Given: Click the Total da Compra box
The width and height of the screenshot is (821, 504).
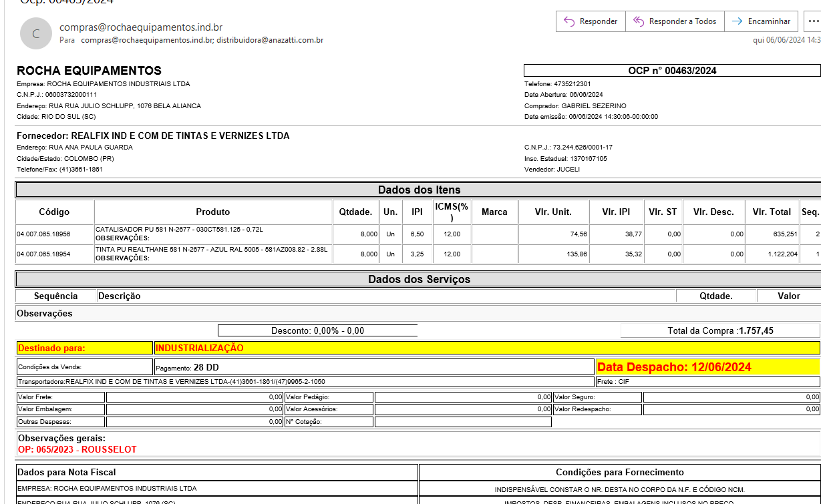Looking at the screenshot, I should click(720, 330).
